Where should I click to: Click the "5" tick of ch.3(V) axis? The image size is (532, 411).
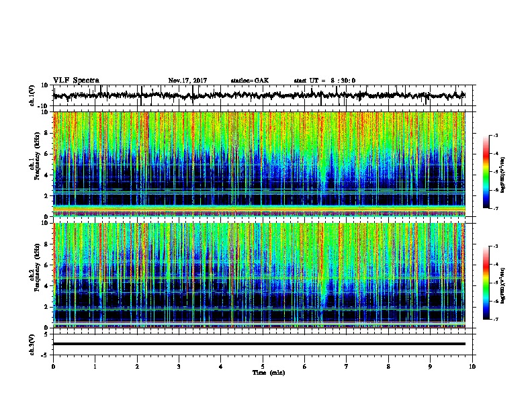click(46, 334)
